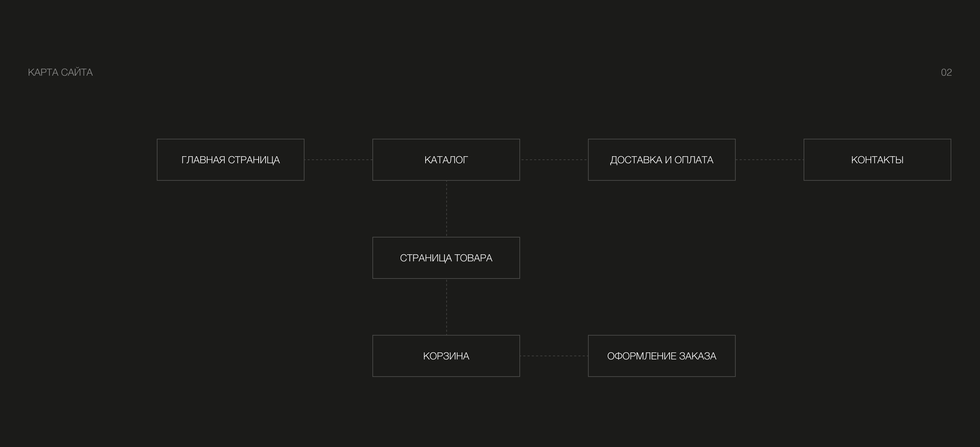
Task: Select dashed line between КАТАЛОГ and ДОСТАВКА И ОПЛАТА
Action: click(x=554, y=160)
